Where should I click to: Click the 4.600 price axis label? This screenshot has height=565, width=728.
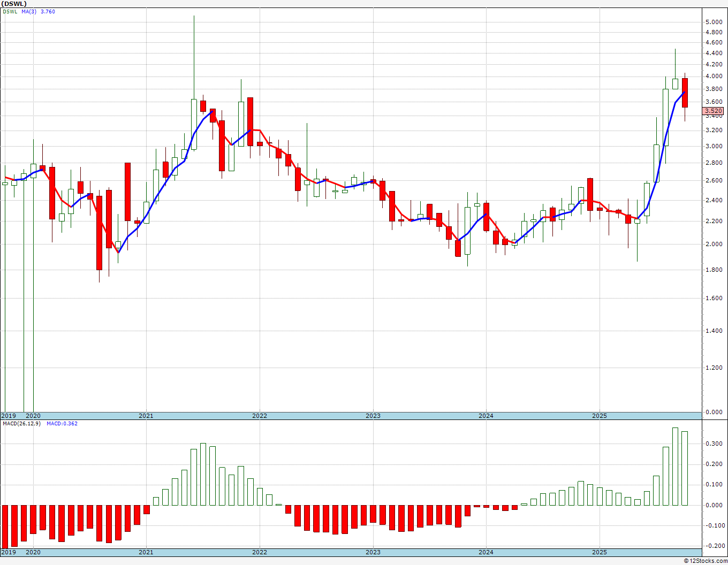tap(714, 42)
